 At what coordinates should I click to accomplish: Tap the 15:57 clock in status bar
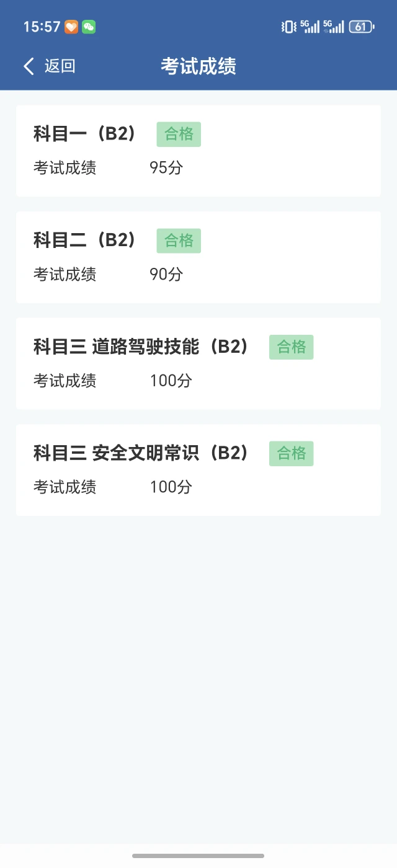(42, 27)
